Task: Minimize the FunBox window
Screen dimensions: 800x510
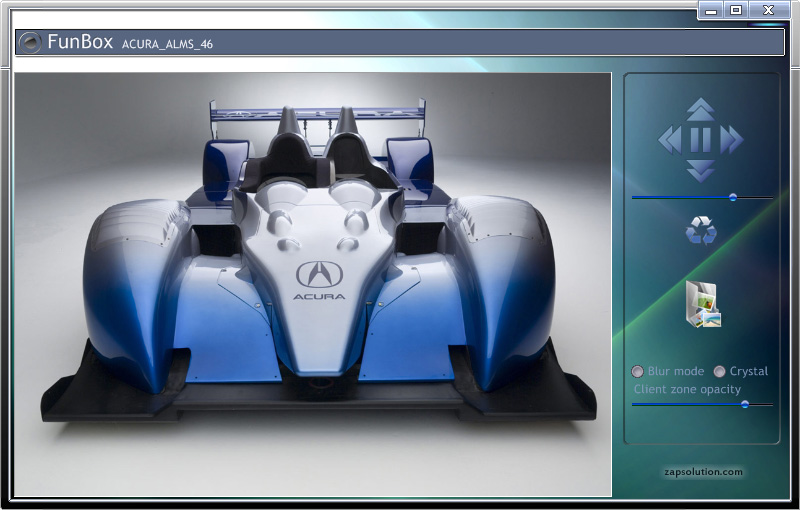Action: (x=711, y=10)
